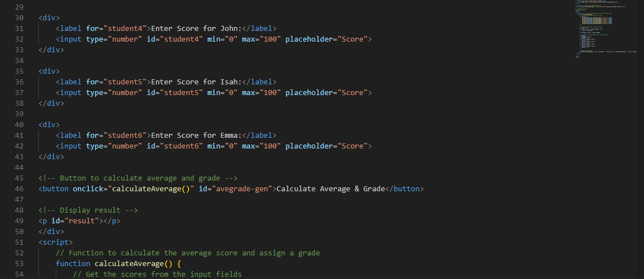Click line number 44 in the gutter
The image size is (644, 279).
pos(19,168)
